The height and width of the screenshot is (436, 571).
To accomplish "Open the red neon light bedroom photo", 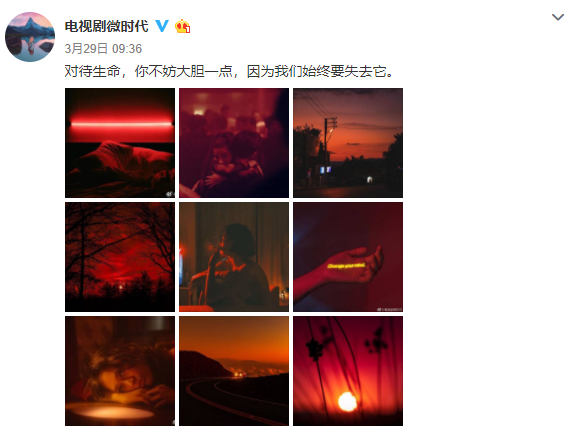I will click(x=120, y=143).
